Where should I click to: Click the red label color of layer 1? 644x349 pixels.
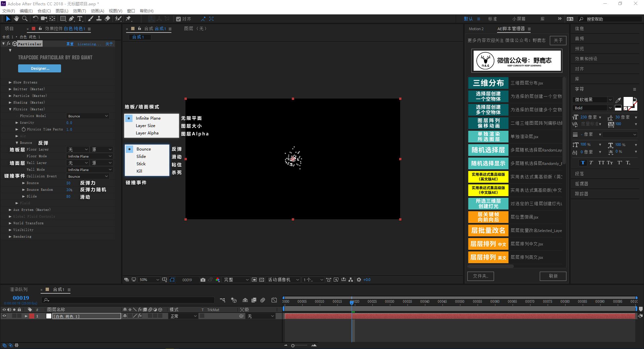point(32,316)
